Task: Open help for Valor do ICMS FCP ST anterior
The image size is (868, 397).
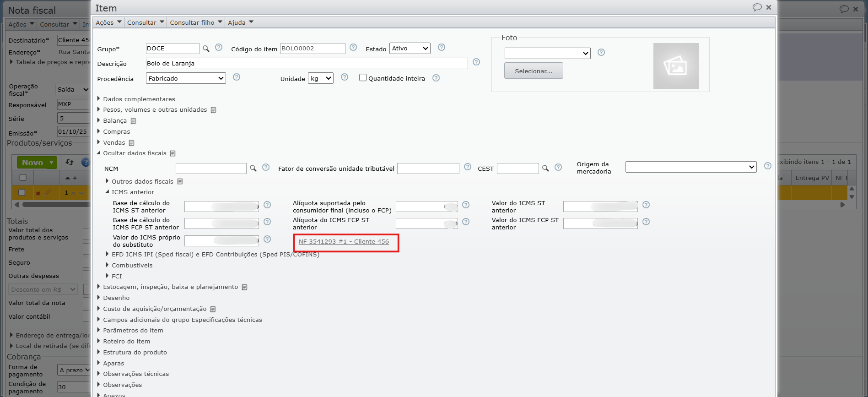Action: [x=646, y=222]
